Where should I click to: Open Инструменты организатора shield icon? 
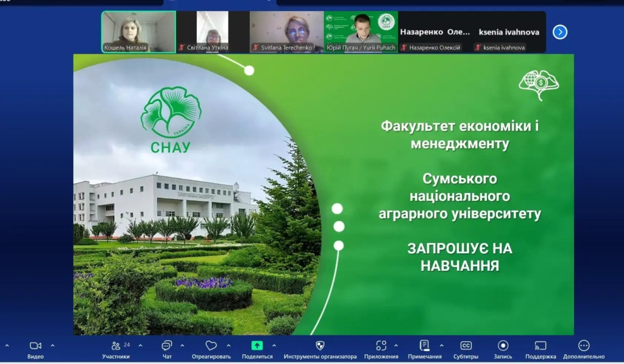(320, 346)
